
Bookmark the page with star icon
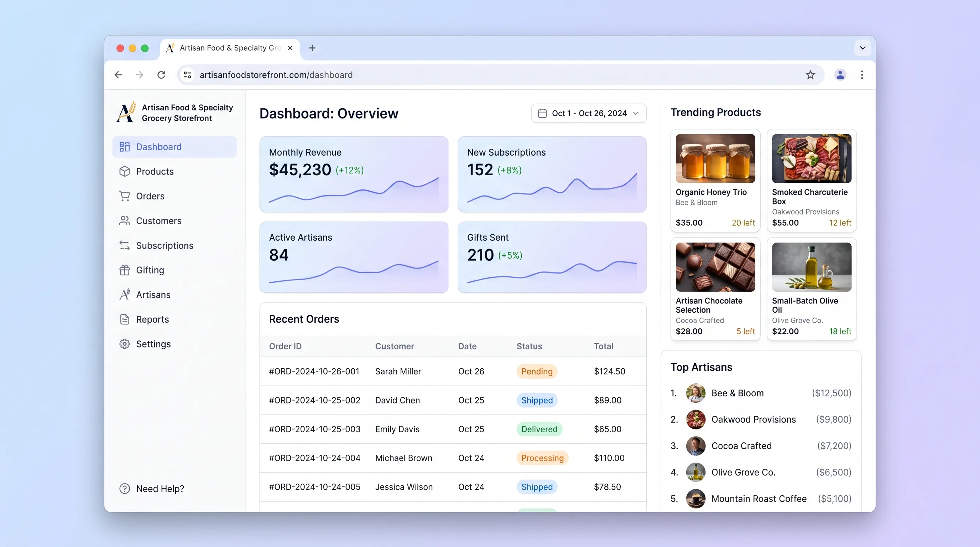pyautogui.click(x=810, y=75)
